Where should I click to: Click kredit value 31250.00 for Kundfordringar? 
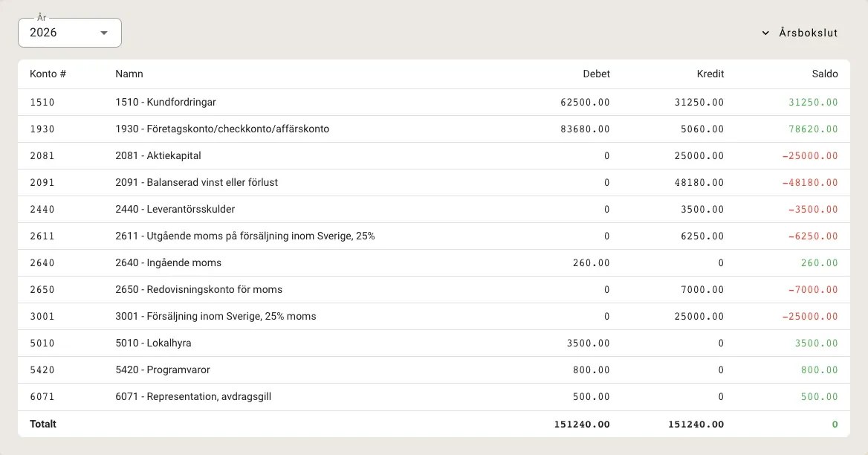pyautogui.click(x=699, y=103)
